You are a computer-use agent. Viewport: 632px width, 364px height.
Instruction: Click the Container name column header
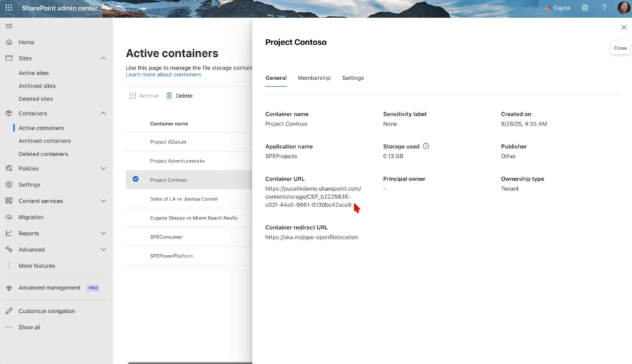pos(169,124)
